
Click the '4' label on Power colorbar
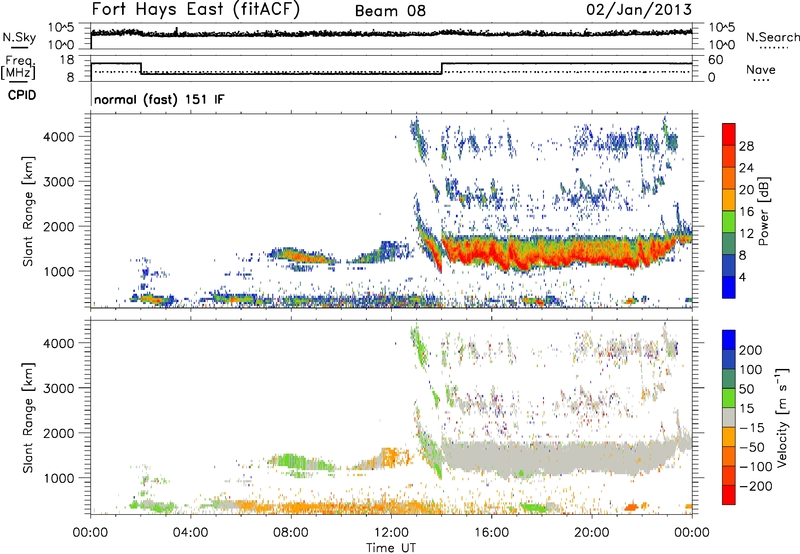743,277
